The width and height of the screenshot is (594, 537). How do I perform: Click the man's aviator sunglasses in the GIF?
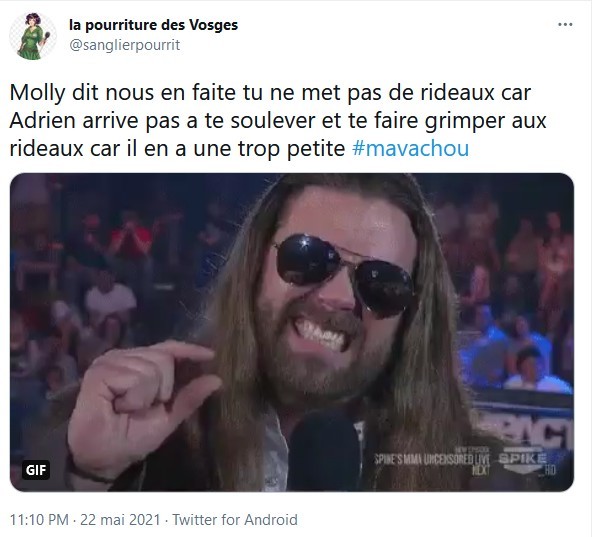pos(345,274)
